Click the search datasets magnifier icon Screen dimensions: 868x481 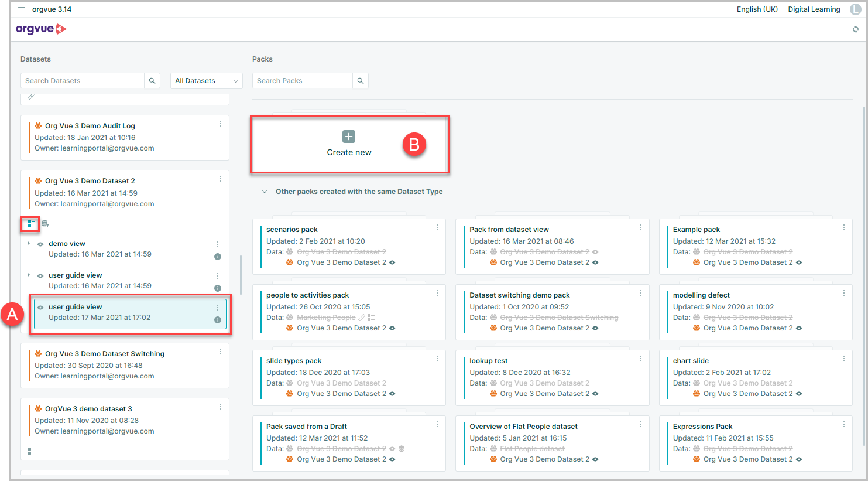pos(152,81)
